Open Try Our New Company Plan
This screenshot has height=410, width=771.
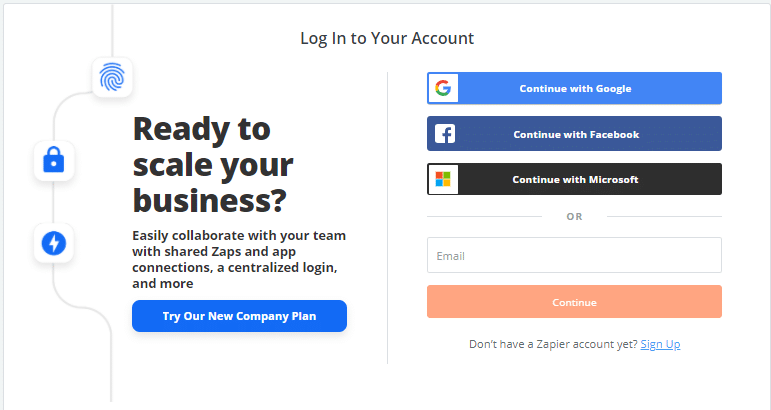pyautogui.click(x=239, y=316)
